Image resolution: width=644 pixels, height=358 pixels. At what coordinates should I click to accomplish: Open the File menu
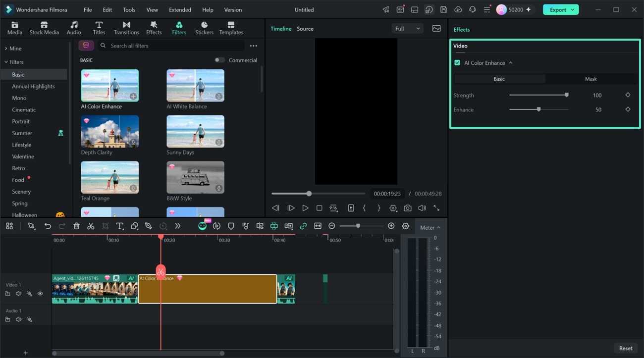[x=88, y=9]
